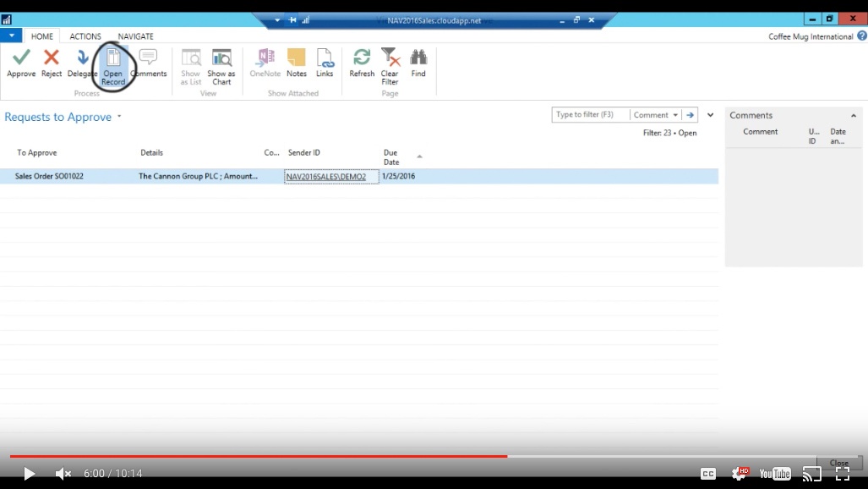Approve the selected request
The width and height of the screenshot is (868, 489).
21,63
